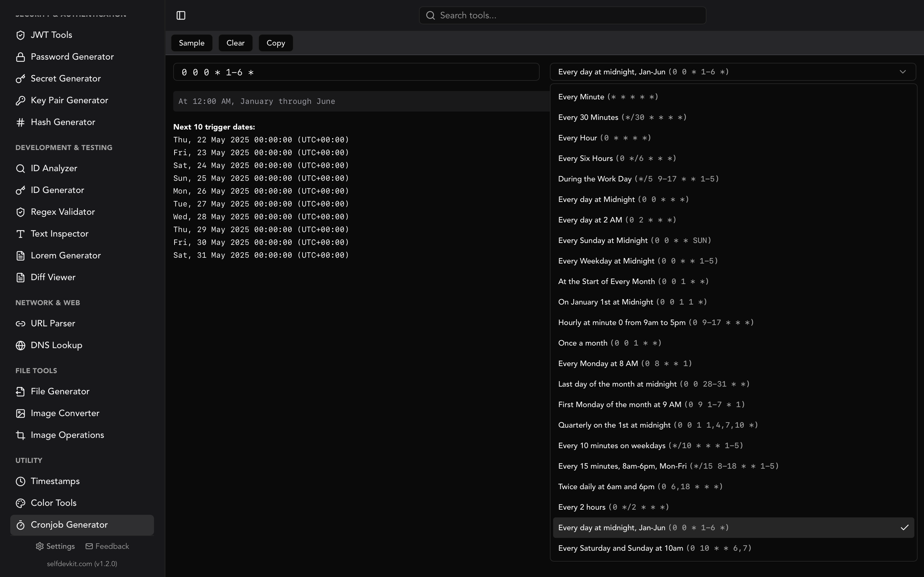Viewport: 924px width, 577px height.
Task: Open the Key Pair Generator
Action: [x=70, y=100]
